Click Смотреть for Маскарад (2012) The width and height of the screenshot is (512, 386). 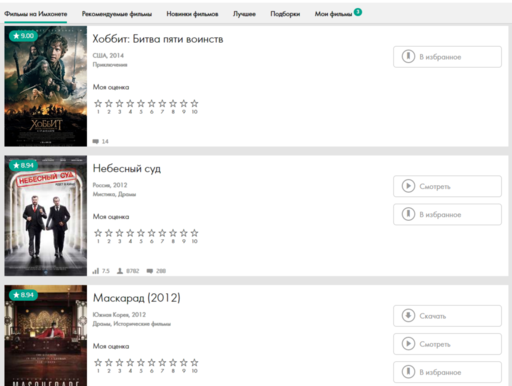point(447,344)
